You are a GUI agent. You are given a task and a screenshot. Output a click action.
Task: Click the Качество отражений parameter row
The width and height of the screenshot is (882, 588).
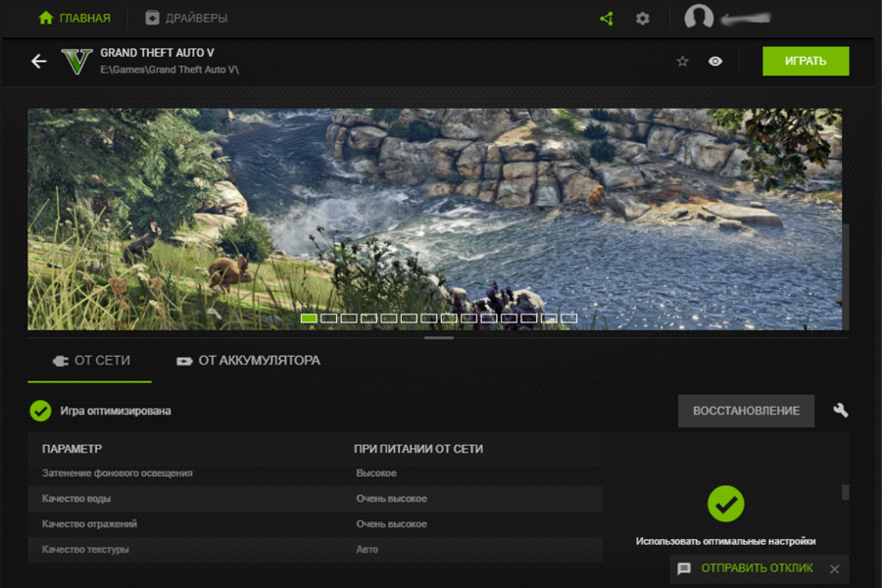pyautogui.click(x=315, y=524)
